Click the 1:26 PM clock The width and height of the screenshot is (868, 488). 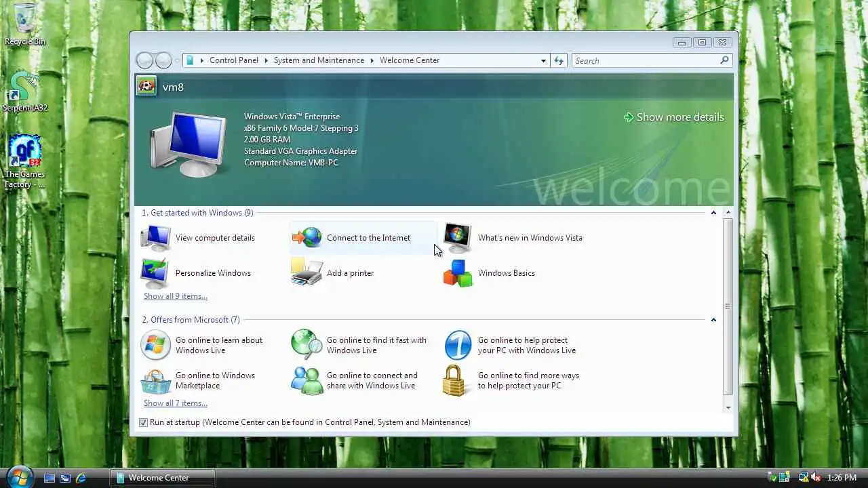click(x=842, y=478)
